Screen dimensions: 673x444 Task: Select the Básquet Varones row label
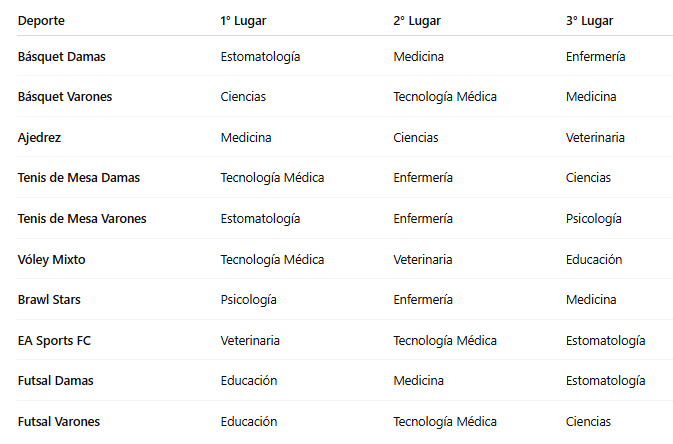click(65, 97)
